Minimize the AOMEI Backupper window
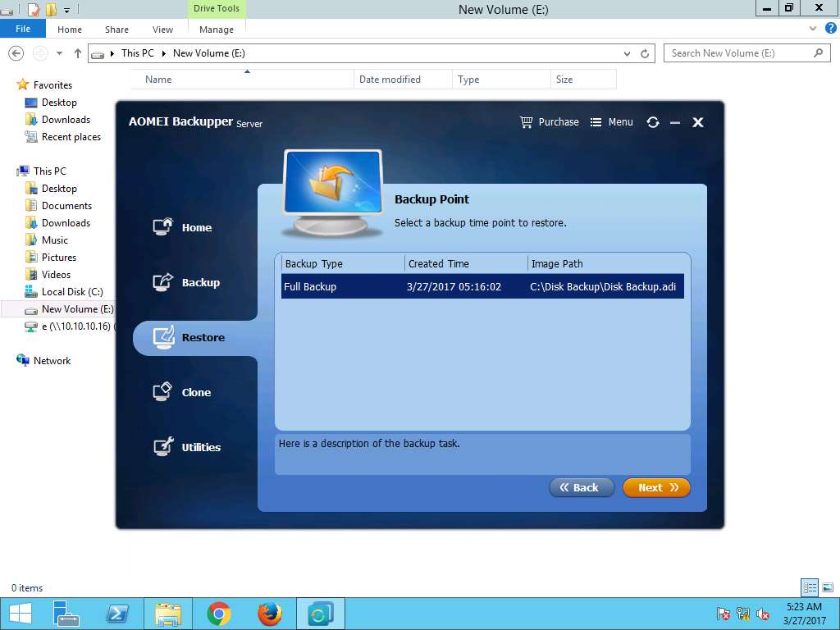The height and width of the screenshot is (630, 840). [675, 123]
